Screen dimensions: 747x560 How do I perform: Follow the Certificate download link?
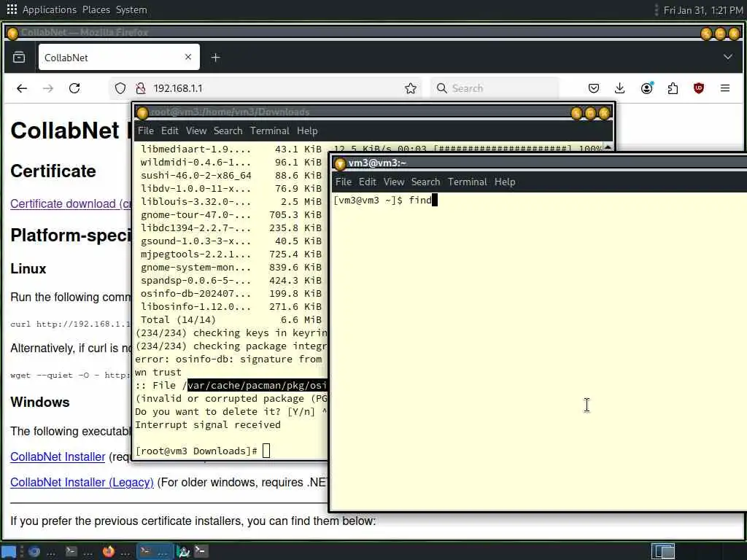point(71,204)
